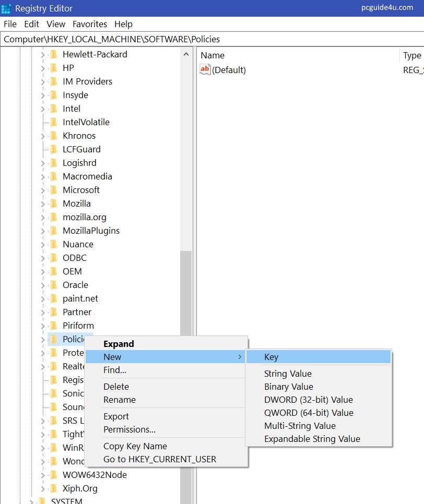This screenshot has width=424, height=504.
Task: Click the registry path address bar
Action: tap(209, 39)
